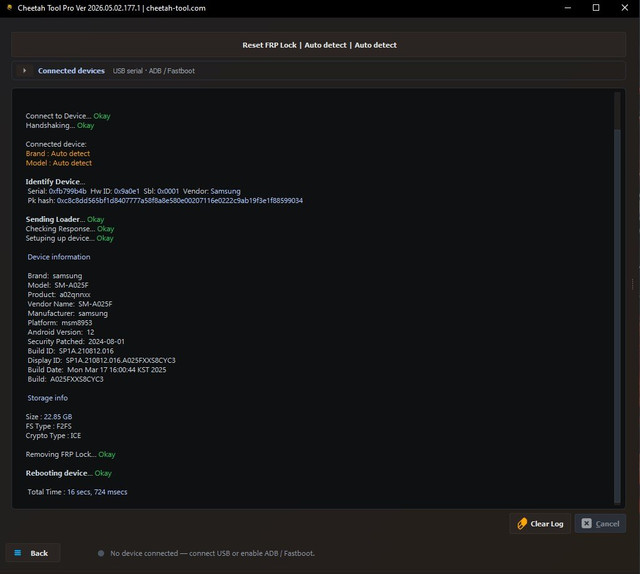Click the 'Connected device:' log label

point(56,144)
